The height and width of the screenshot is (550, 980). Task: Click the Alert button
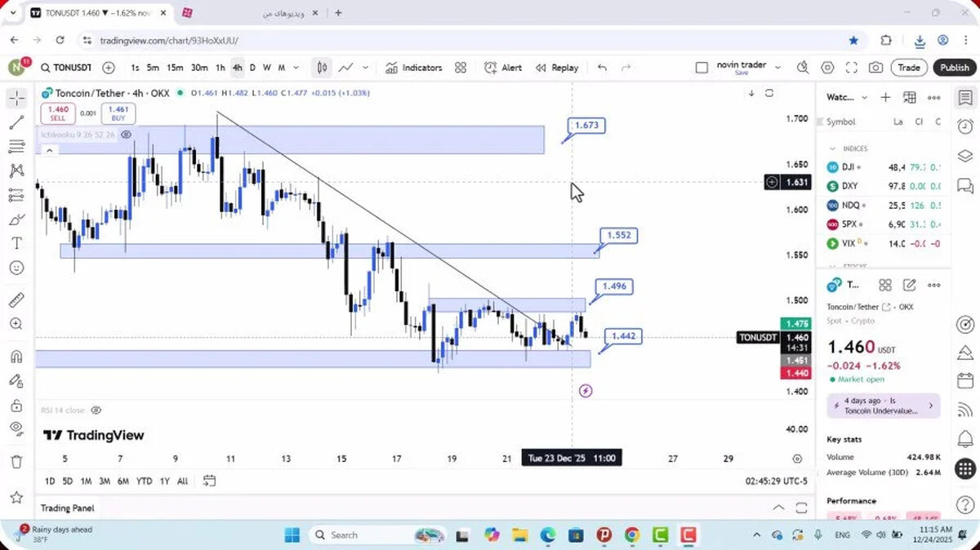pos(502,68)
